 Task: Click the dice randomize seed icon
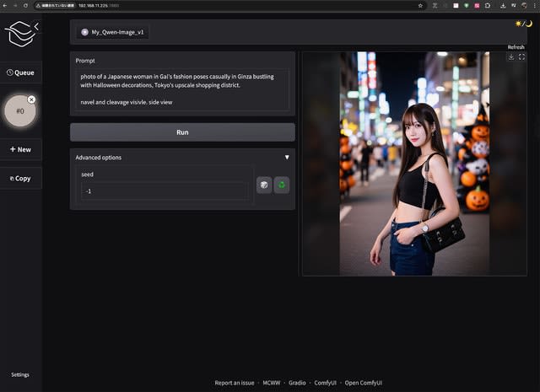point(264,185)
